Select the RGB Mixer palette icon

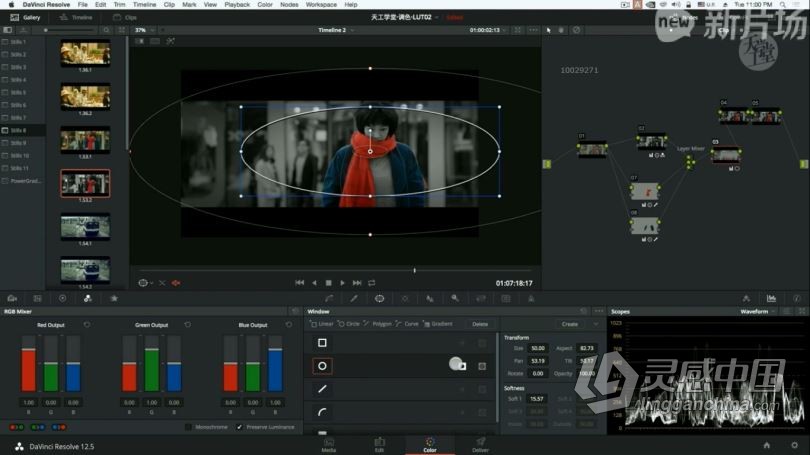(88, 299)
